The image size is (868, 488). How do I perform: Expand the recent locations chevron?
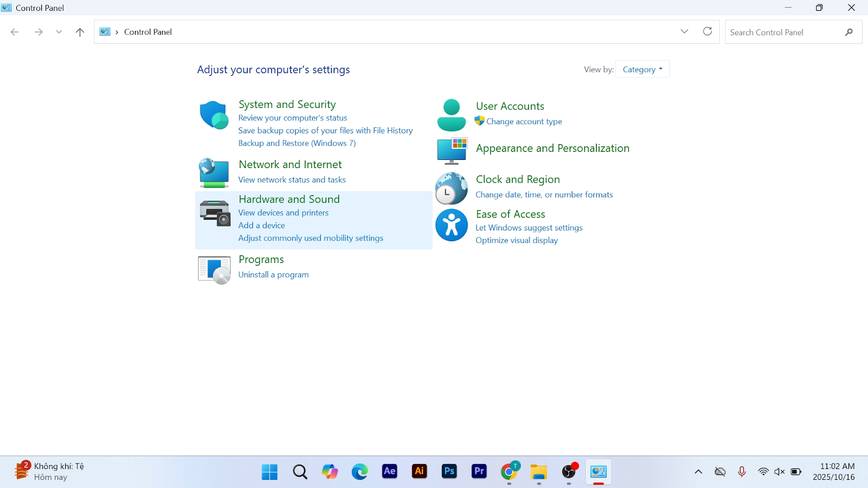tap(59, 32)
